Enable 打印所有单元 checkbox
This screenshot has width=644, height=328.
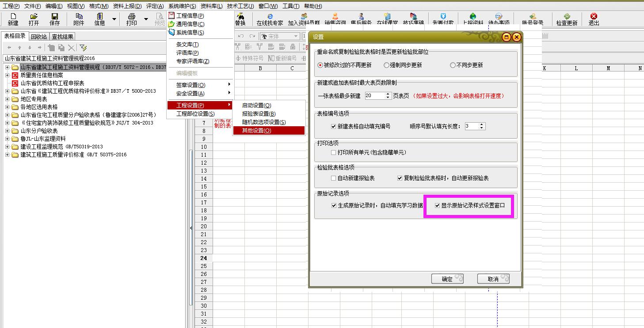(x=334, y=152)
